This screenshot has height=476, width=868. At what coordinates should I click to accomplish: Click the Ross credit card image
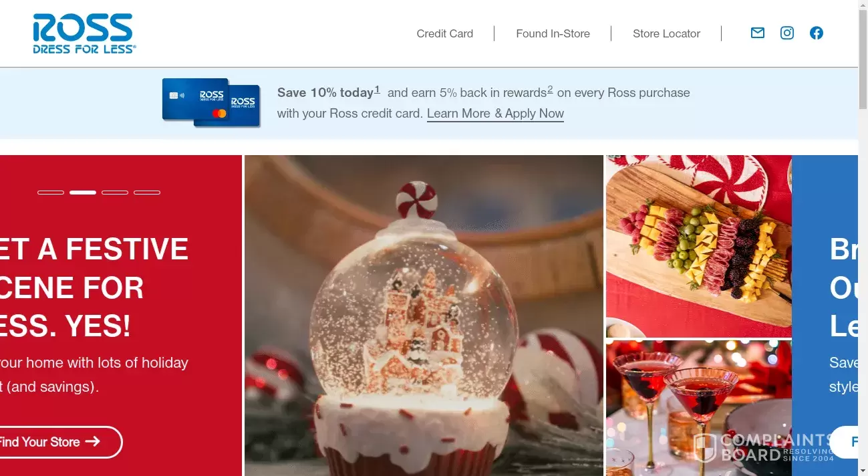(x=211, y=102)
